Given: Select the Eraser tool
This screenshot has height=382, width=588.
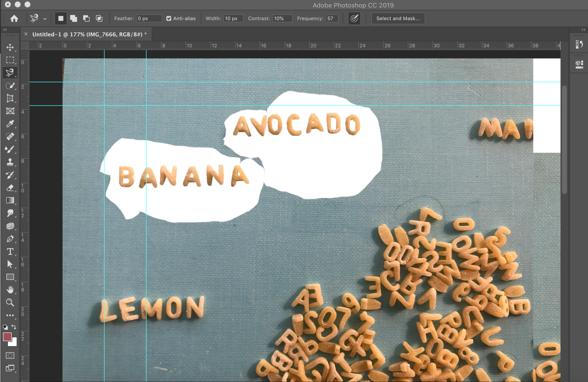Looking at the screenshot, I should 10,188.
